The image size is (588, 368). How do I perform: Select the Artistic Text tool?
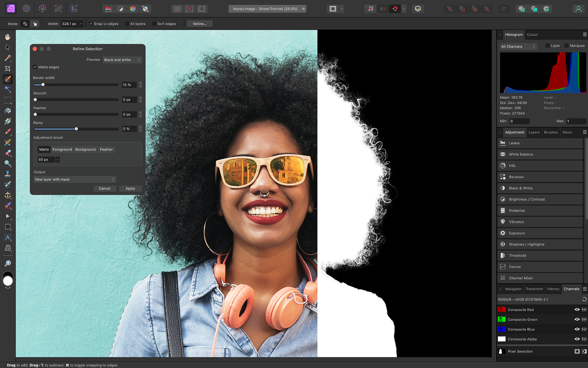8,237
